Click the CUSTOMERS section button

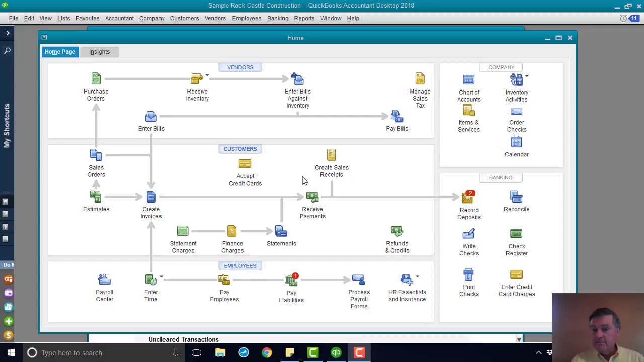[240, 149]
